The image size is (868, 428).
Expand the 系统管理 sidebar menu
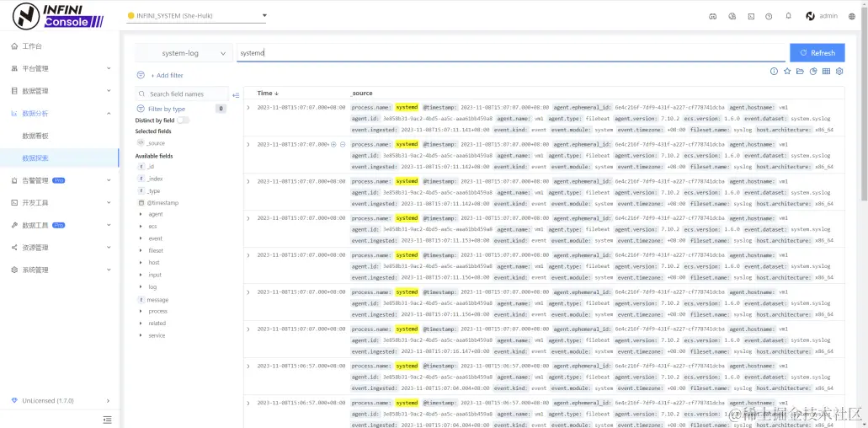click(60, 270)
